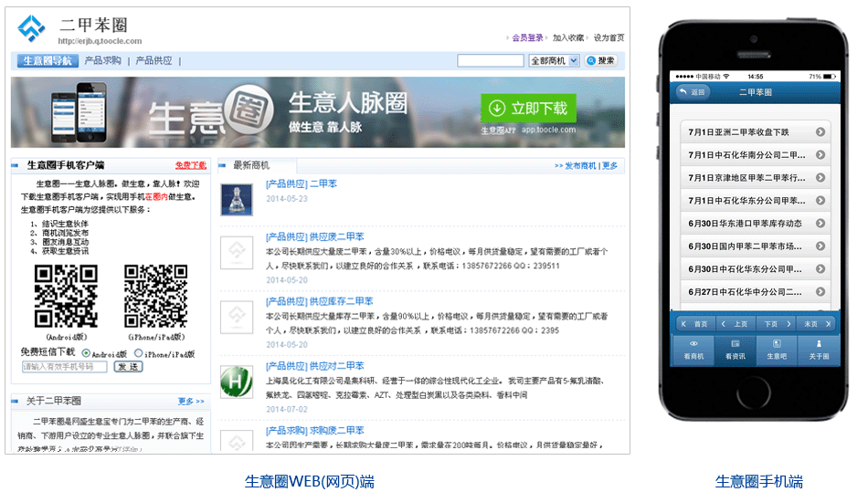Tap the 末页 last-page button on phone
The image size is (868, 492).
pyautogui.click(x=816, y=324)
